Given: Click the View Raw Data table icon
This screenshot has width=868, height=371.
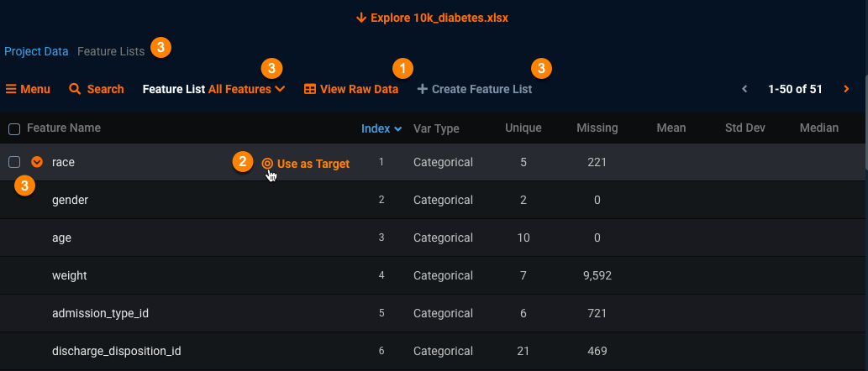Looking at the screenshot, I should click(310, 89).
